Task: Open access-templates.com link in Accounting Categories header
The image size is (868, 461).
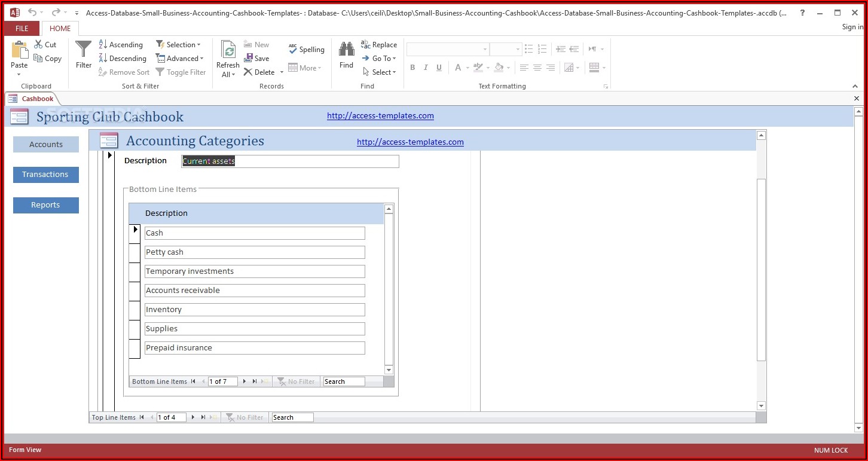Action: (x=410, y=142)
